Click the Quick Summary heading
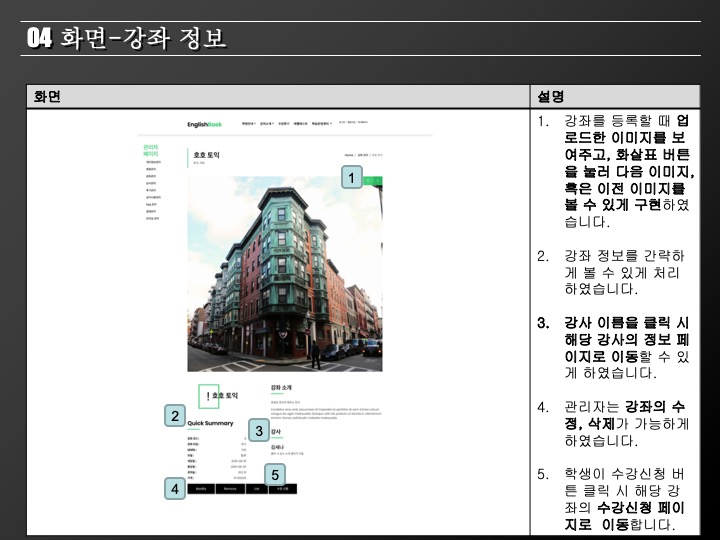 pyautogui.click(x=210, y=423)
